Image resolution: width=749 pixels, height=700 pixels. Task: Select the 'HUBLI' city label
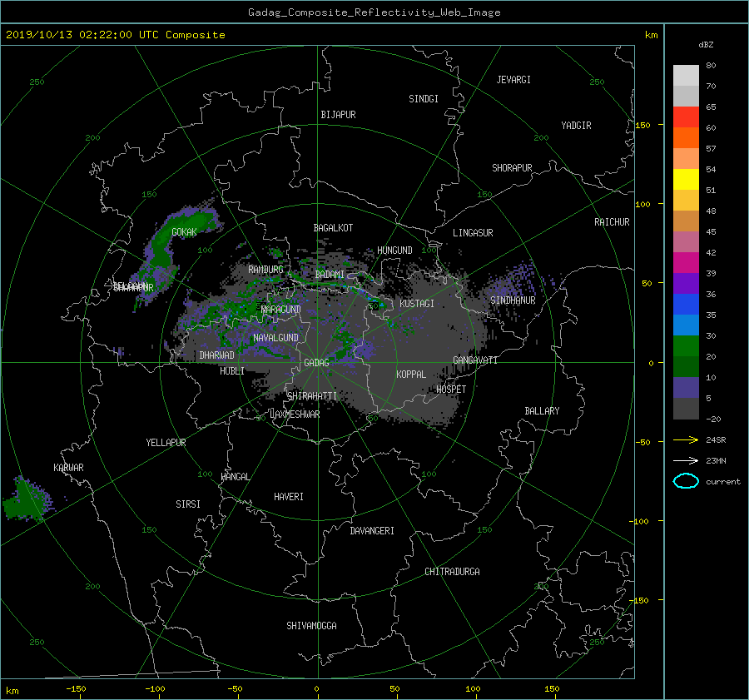coord(232,371)
